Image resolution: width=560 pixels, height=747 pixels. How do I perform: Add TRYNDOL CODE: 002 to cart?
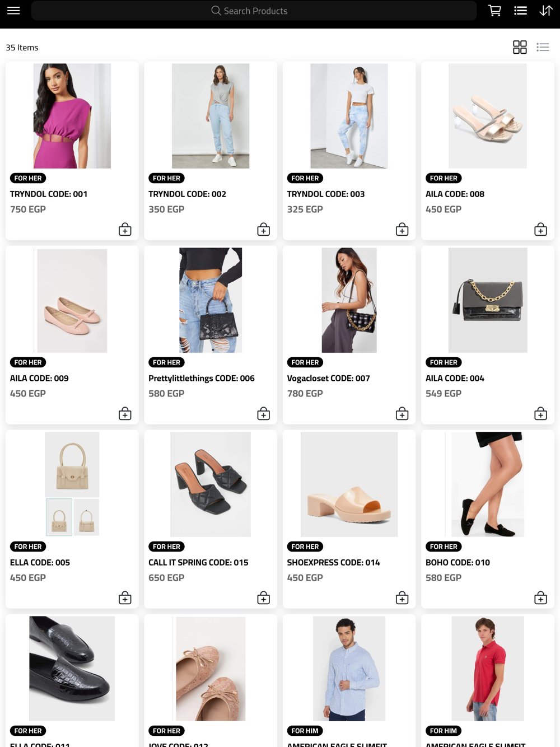pos(263,230)
